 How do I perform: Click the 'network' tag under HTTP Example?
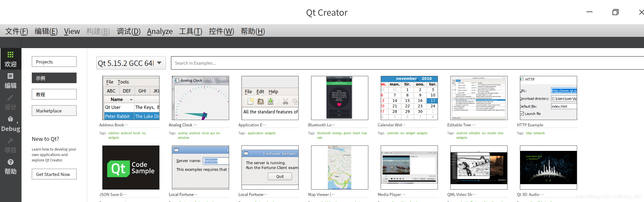point(539,133)
